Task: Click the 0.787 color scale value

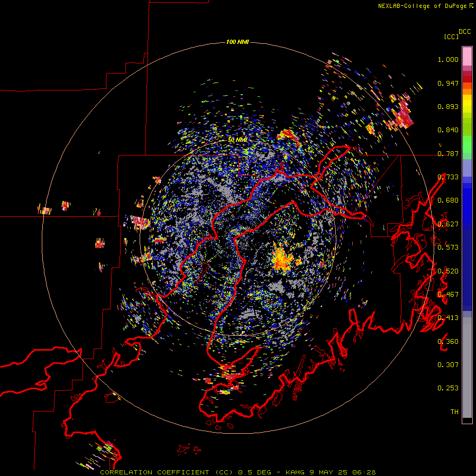Action: (x=448, y=153)
